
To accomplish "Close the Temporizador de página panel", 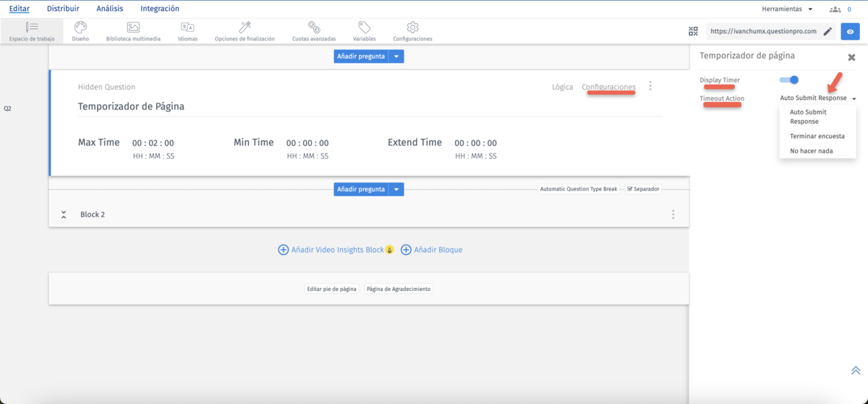I will coord(851,57).
